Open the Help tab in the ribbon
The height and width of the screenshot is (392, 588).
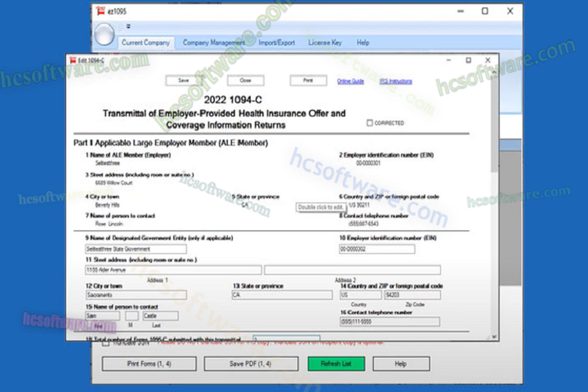point(363,42)
